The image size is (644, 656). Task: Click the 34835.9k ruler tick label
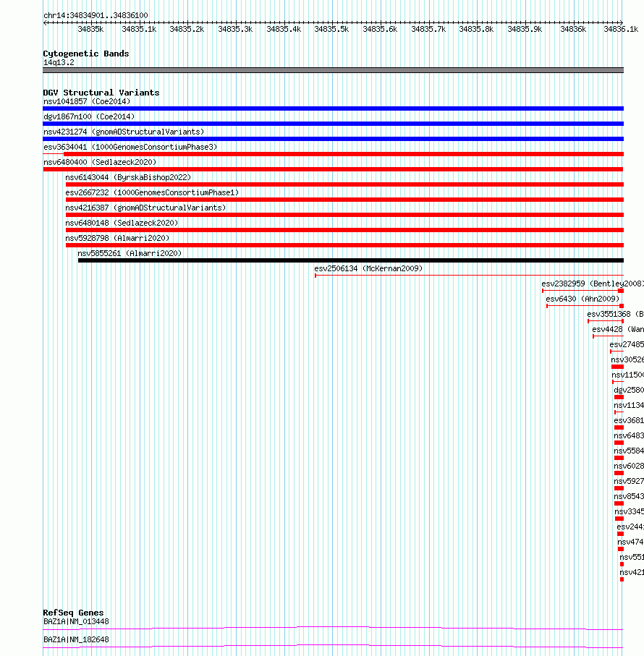pos(525,29)
